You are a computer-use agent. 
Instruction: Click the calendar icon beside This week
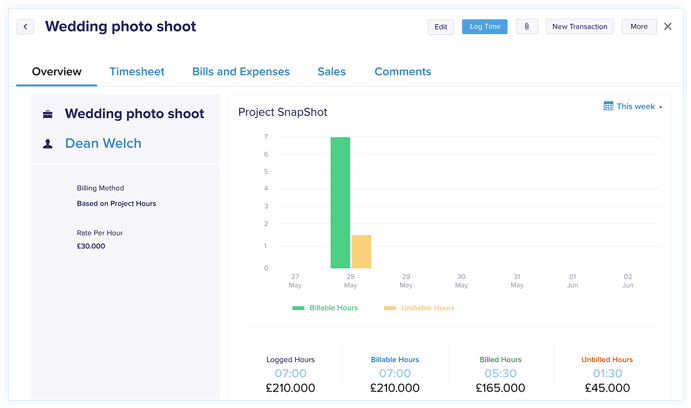click(608, 106)
